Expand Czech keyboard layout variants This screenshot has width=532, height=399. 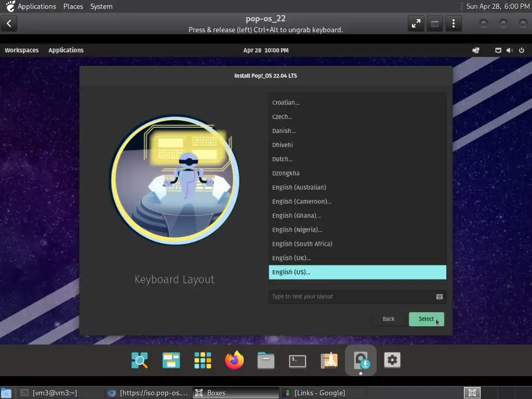pyautogui.click(x=357, y=117)
